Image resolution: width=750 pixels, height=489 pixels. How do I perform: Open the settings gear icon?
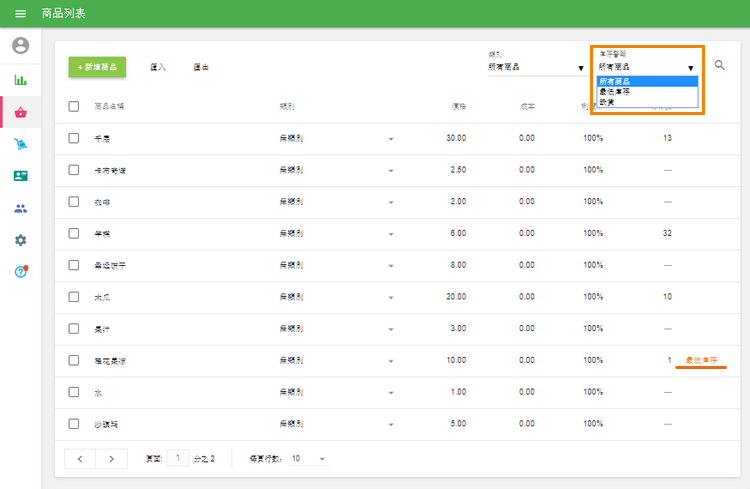click(x=20, y=240)
